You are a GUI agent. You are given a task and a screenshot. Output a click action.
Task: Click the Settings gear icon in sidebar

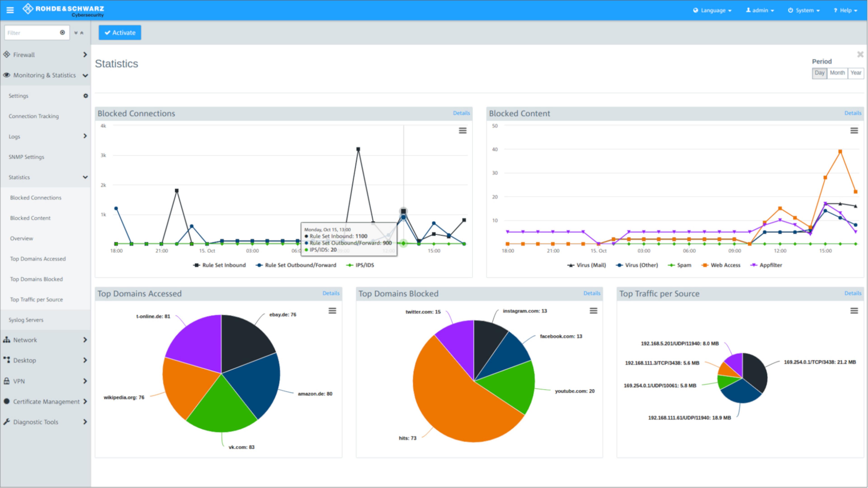pyautogui.click(x=86, y=96)
